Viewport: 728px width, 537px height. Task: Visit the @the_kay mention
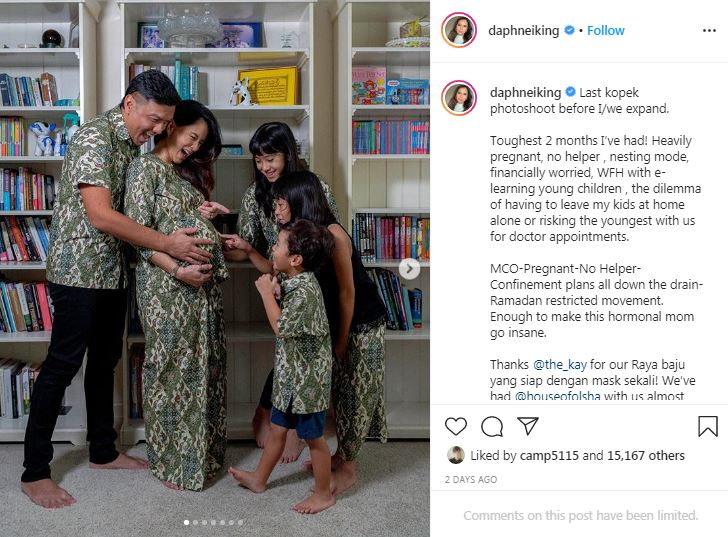coord(559,365)
